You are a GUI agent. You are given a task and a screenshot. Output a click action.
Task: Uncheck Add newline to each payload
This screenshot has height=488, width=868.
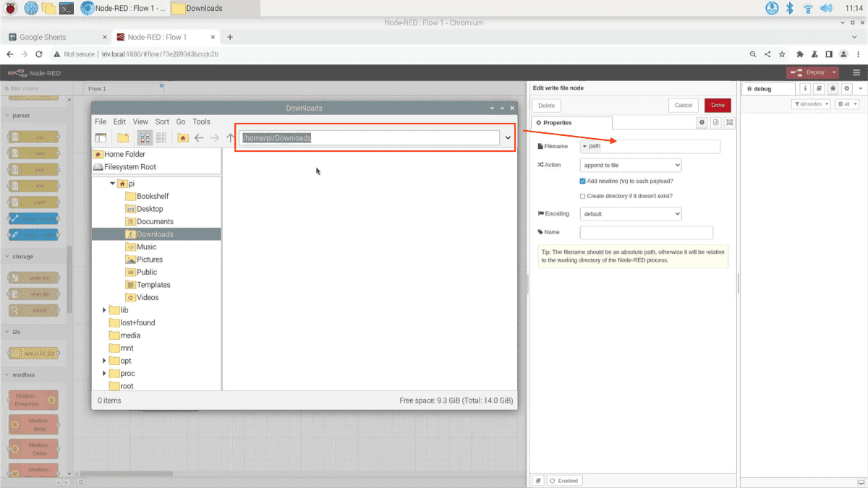[x=582, y=181]
